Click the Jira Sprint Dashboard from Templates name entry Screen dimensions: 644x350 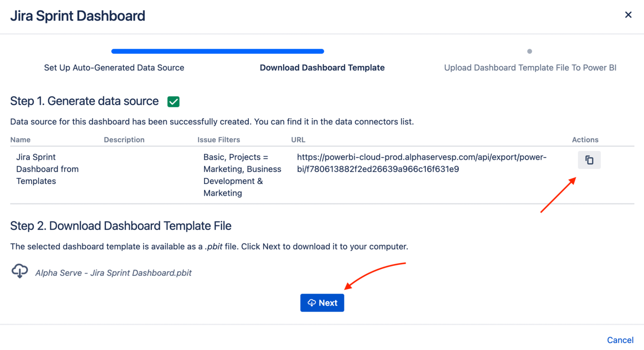(47, 169)
